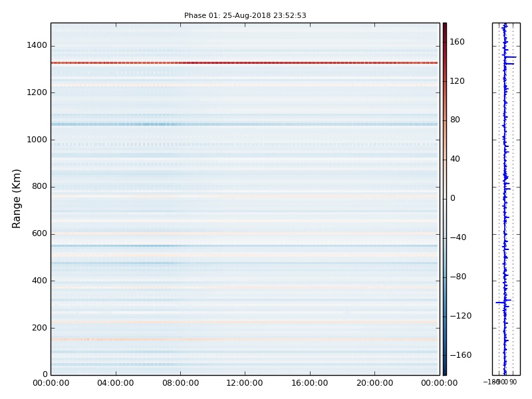Image resolution: width=532 pixels, height=399 pixels.
Task: Click the colorbar label −40
Action: coord(458,237)
